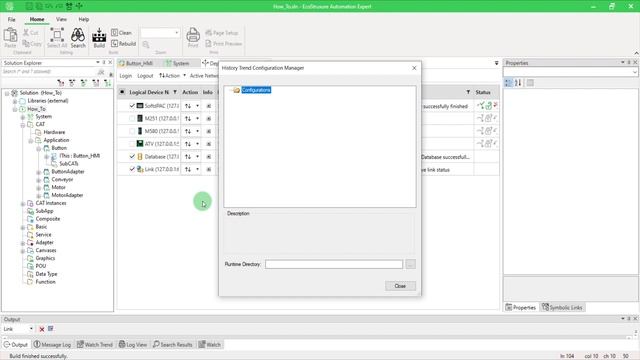The width and height of the screenshot is (640, 360).
Task: Click the zoom magnifier icon
Action: (146, 44)
